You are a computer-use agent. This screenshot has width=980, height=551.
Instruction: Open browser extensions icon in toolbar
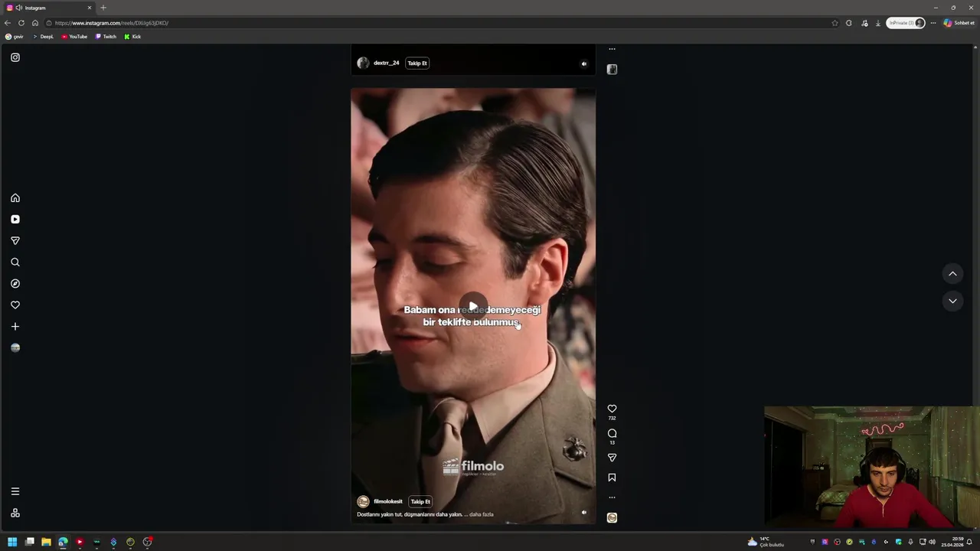coord(849,23)
